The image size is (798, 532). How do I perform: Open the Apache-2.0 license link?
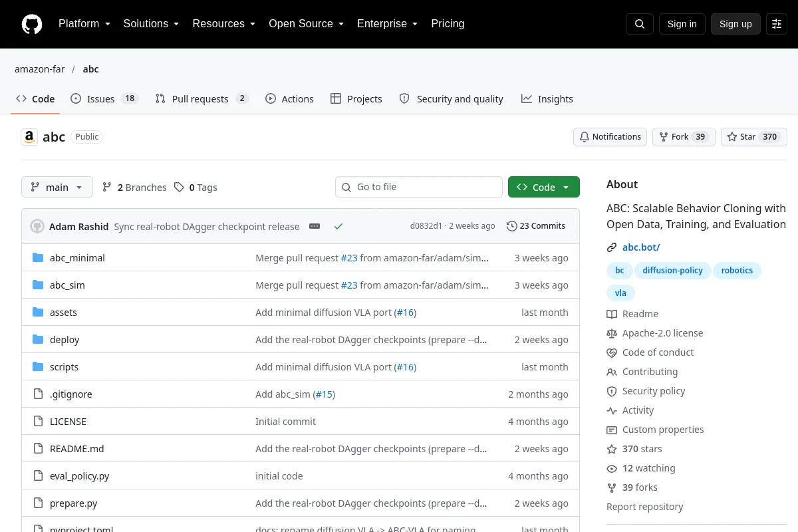point(655,333)
